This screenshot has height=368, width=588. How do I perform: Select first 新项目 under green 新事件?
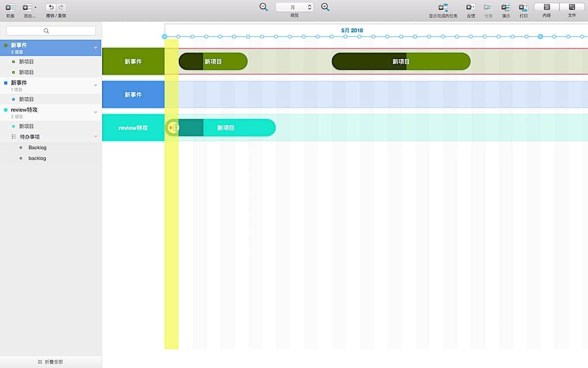coord(51,62)
